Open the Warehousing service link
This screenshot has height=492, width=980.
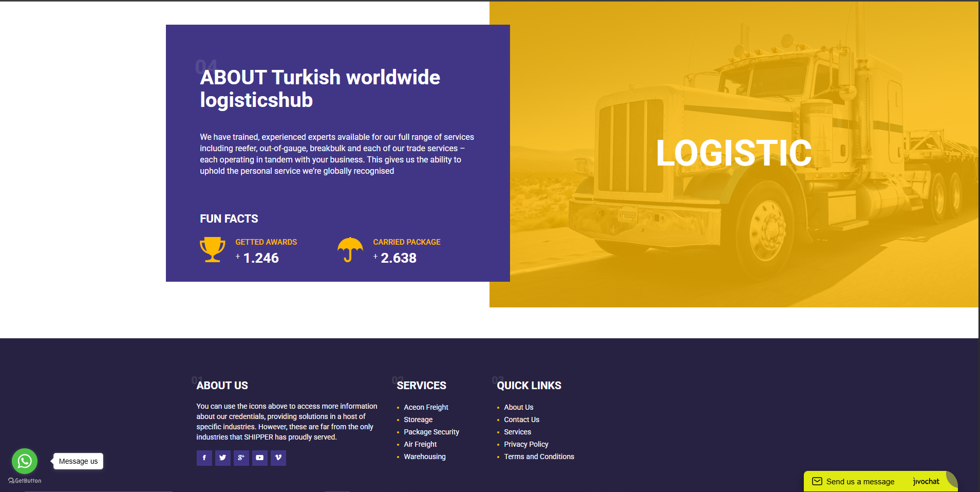424,457
